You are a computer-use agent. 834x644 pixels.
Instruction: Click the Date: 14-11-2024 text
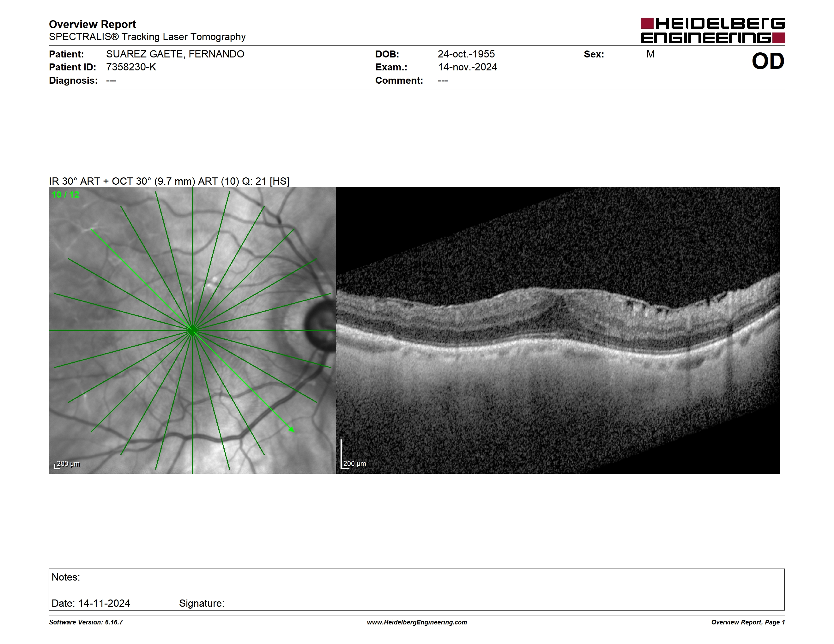tap(91, 603)
